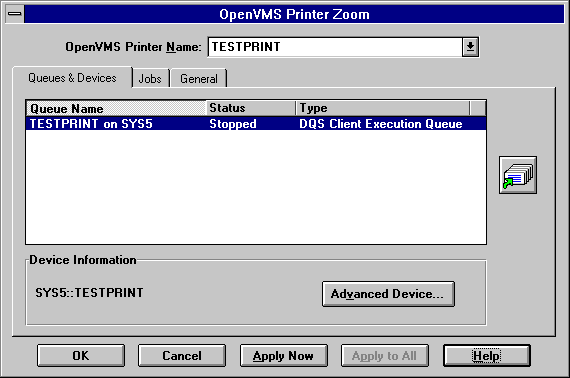Select the Queues & Devices tab

pyautogui.click(x=72, y=77)
